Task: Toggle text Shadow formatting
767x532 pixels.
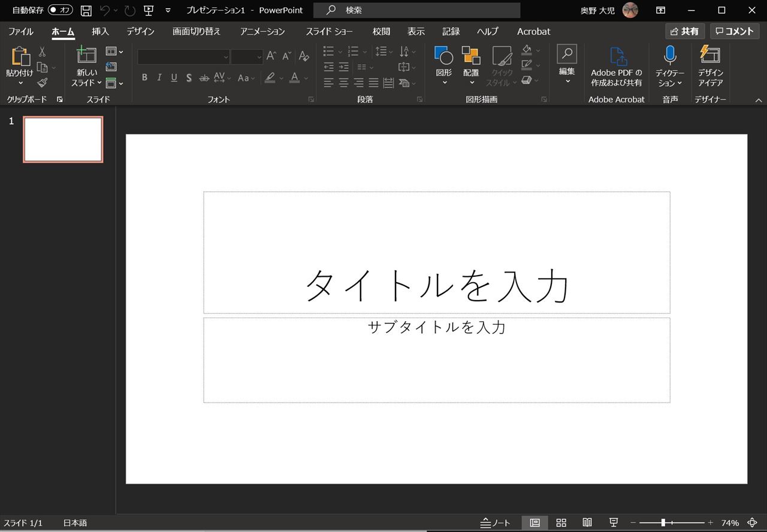Action: [189, 78]
